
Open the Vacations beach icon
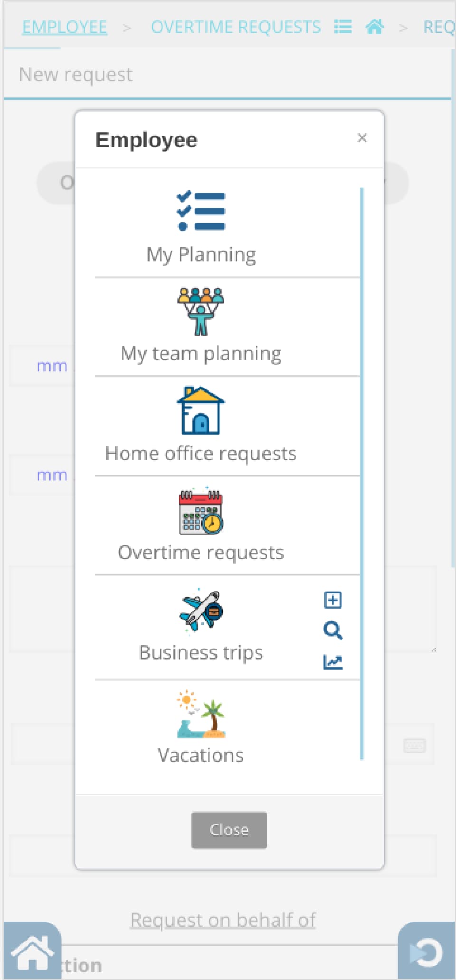[201, 715]
